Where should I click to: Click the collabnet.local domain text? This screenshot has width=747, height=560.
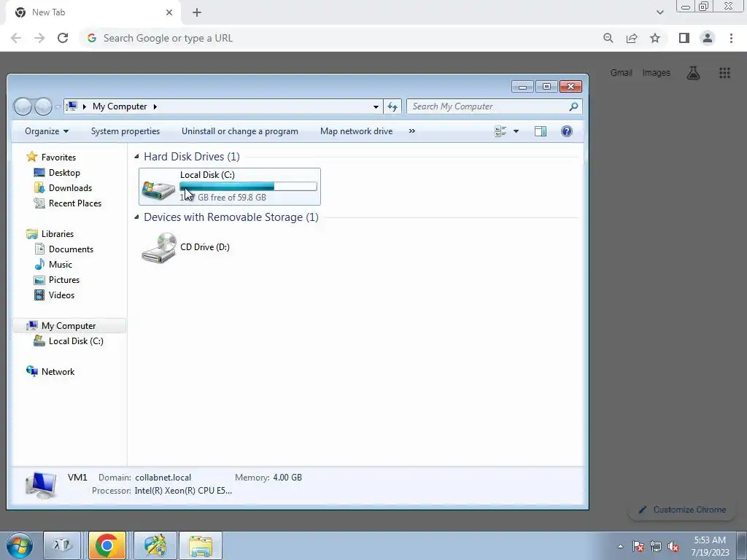(x=163, y=478)
